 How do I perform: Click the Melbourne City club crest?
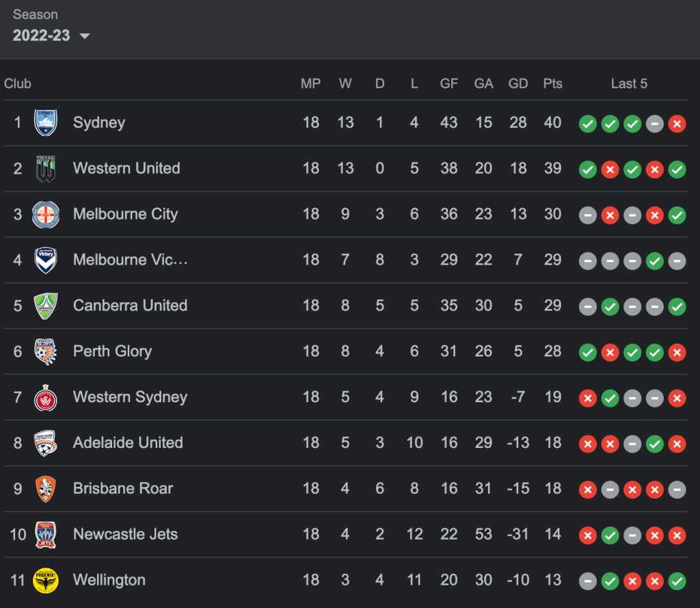pyautogui.click(x=46, y=215)
